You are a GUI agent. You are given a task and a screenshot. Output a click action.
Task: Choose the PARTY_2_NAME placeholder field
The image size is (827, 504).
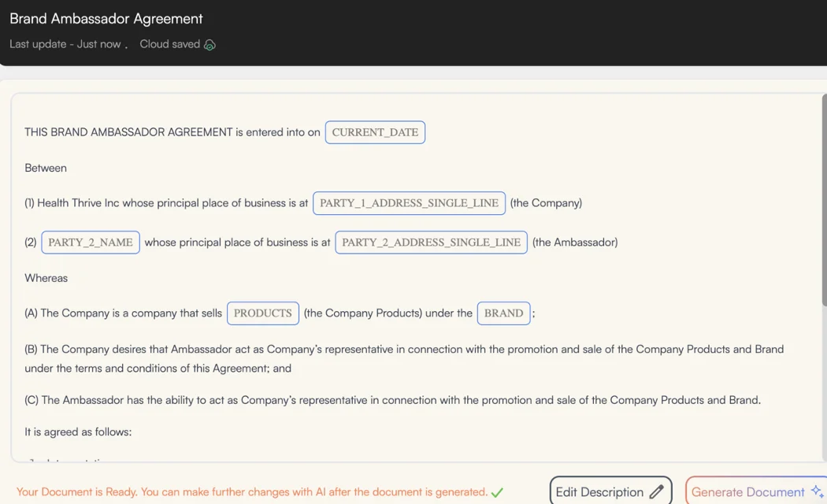point(91,243)
